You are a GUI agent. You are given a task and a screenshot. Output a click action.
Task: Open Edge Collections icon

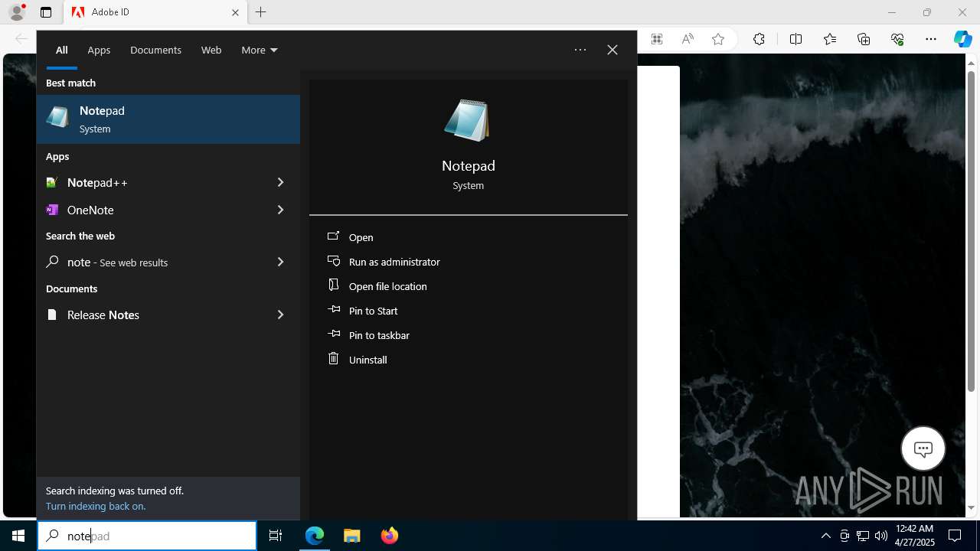tap(864, 39)
